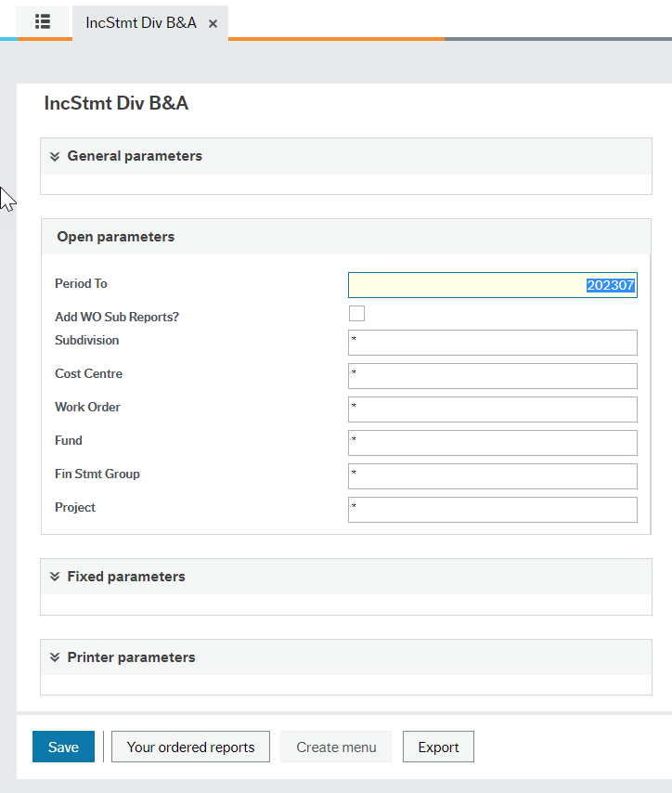Select the Cost Centre input box
Viewport: 672px width, 793px height.
click(492, 376)
